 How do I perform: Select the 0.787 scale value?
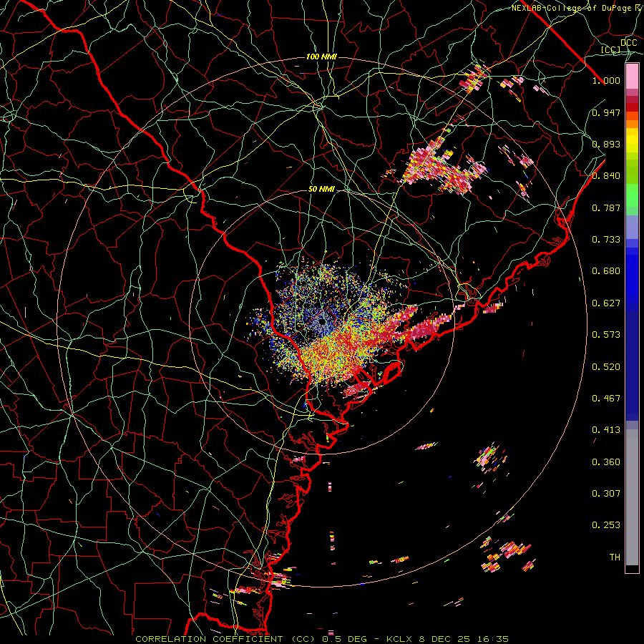(606, 208)
